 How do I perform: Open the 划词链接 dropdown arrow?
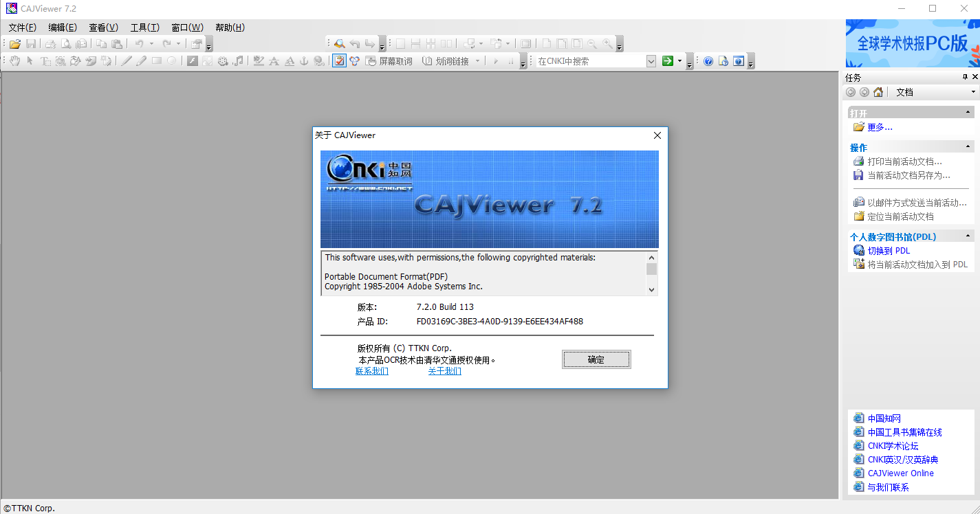[477, 61]
